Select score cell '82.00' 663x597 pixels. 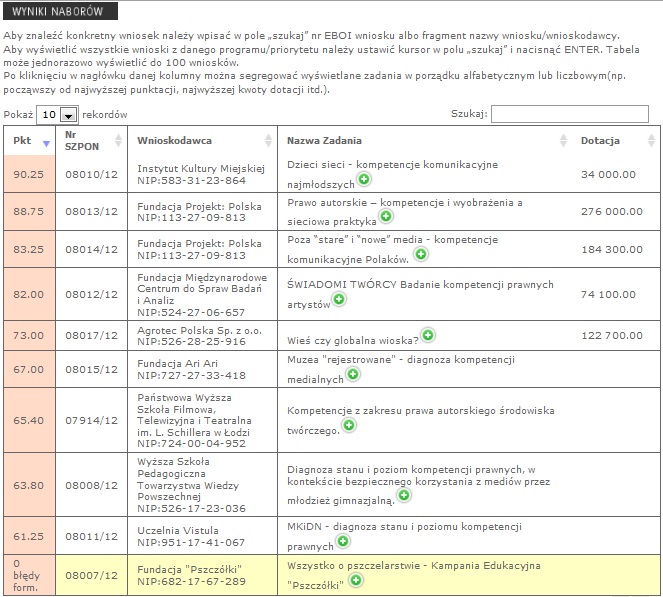click(x=29, y=294)
